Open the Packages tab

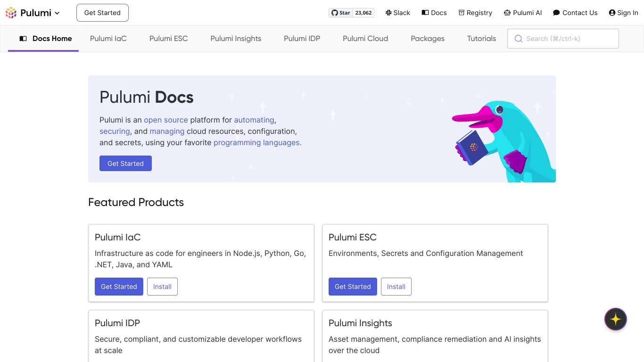coord(428,39)
